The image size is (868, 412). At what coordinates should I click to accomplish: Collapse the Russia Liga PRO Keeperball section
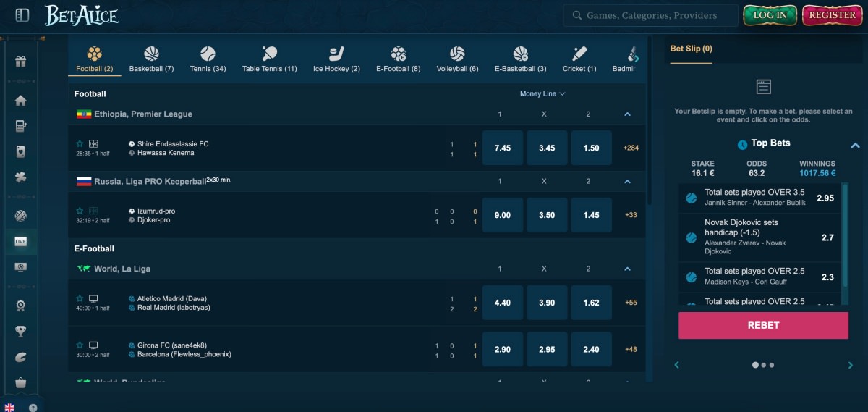(x=627, y=182)
